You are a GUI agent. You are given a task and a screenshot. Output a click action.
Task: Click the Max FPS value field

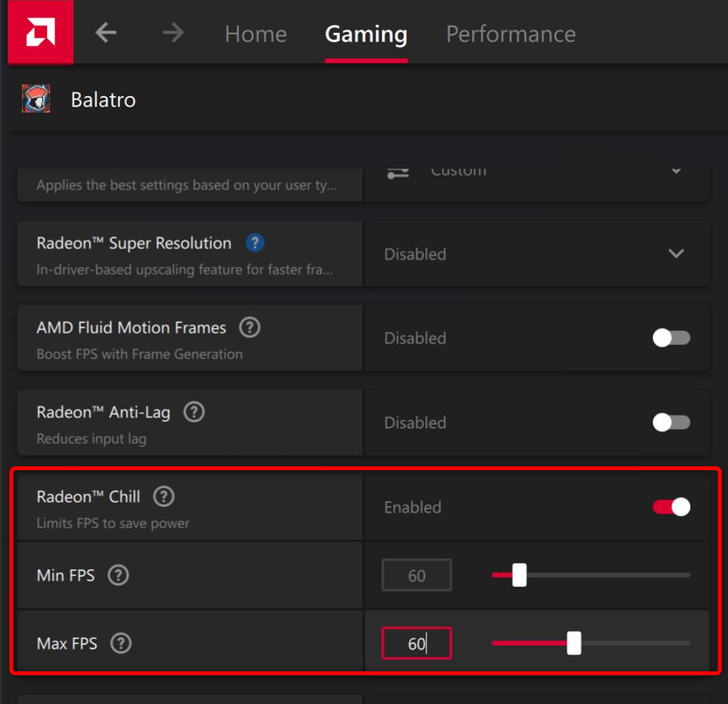[417, 643]
